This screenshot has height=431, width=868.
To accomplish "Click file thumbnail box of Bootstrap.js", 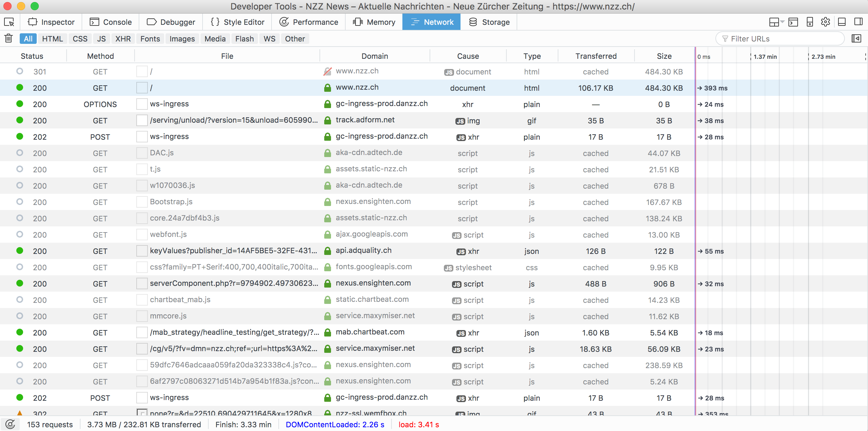I will tap(142, 202).
